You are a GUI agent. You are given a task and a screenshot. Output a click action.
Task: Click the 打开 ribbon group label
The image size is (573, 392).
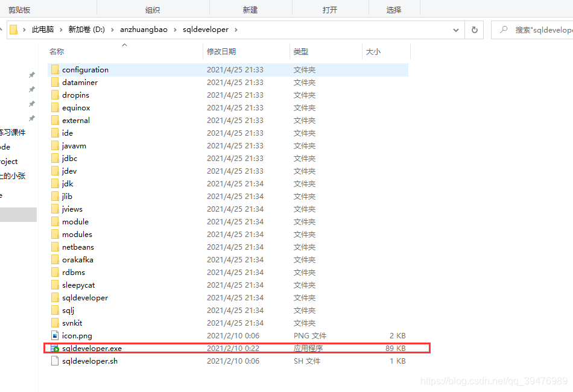(330, 10)
